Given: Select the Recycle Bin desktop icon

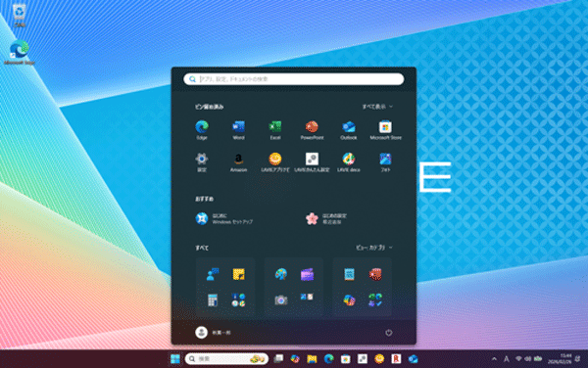Looking at the screenshot, I should (x=20, y=15).
